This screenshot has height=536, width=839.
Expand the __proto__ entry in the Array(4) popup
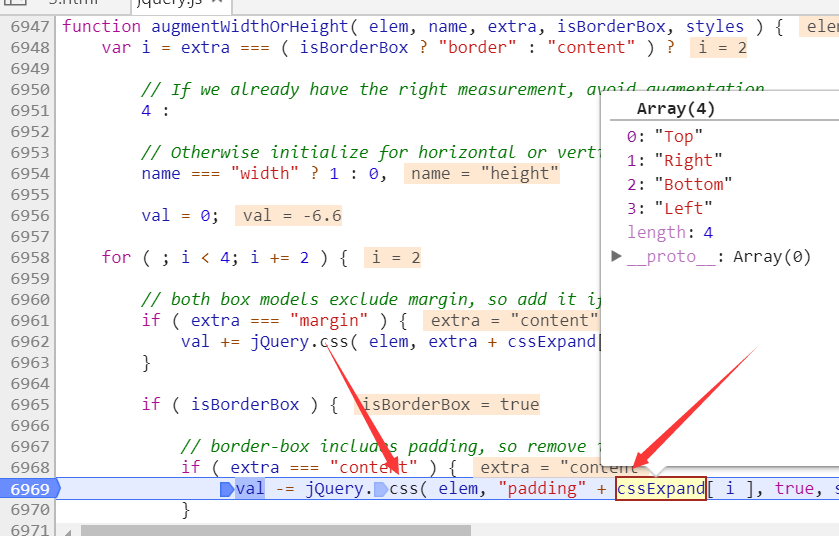click(x=616, y=256)
